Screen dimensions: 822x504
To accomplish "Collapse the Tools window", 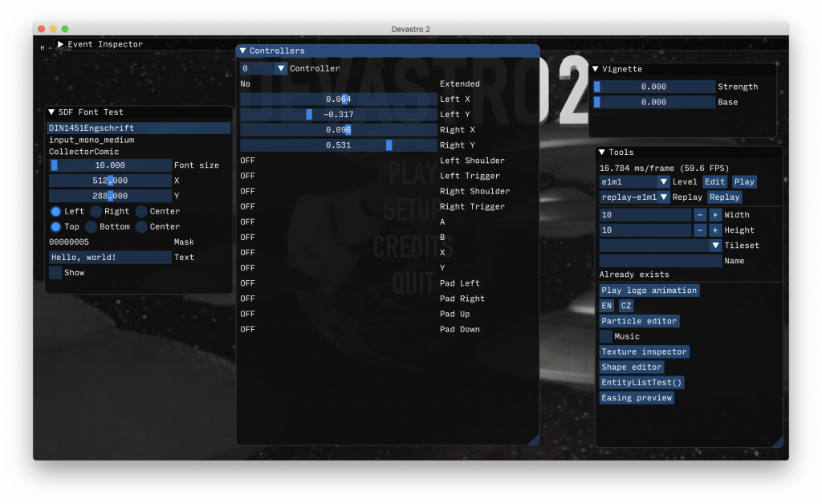I will coord(602,152).
